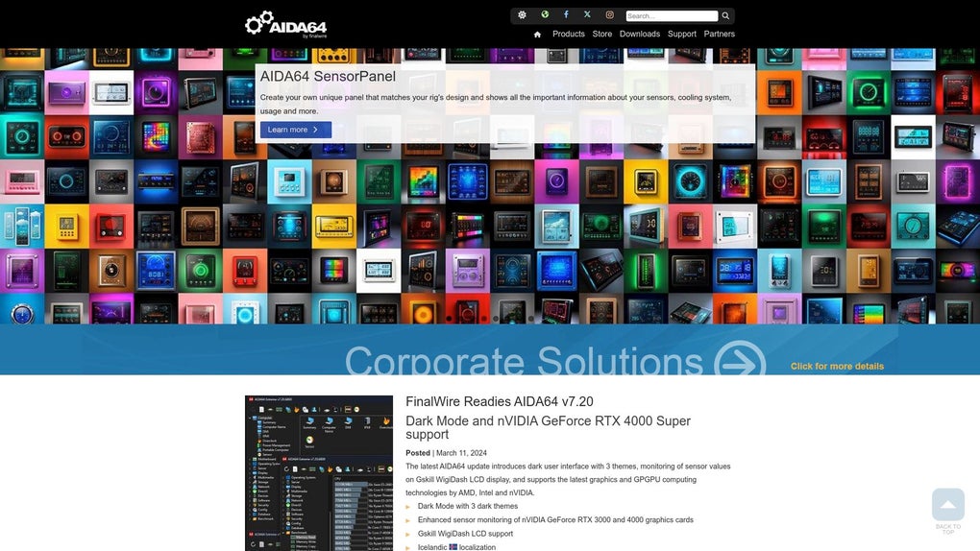
Task: Click 'Gskill WigiDash LCD support' bullet
Action: pyautogui.click(x=465, y=534)
